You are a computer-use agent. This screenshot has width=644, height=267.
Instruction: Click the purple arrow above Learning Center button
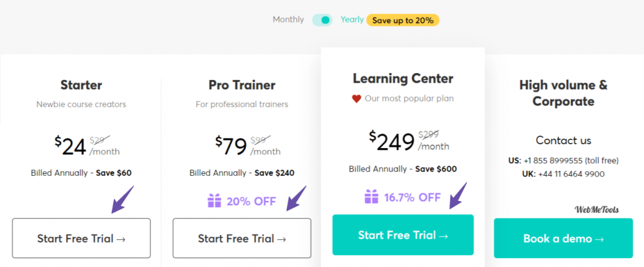[x=457, y=195]
